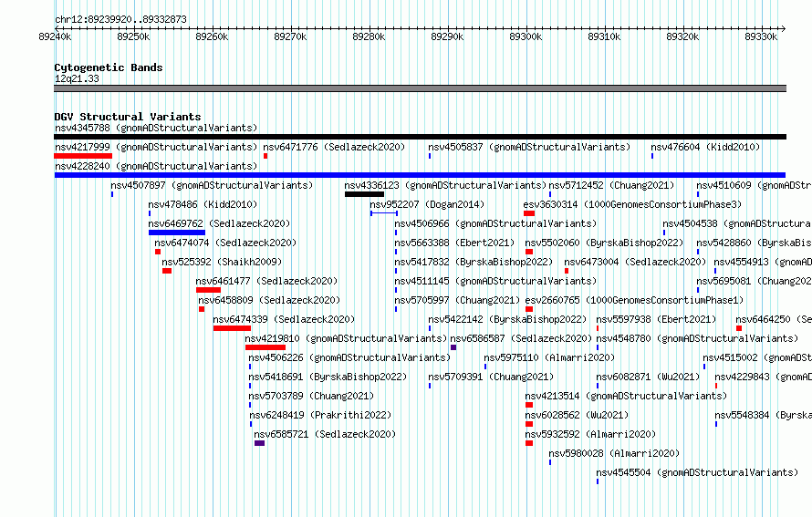
Task: Open nsv4506226 gnomAD label
Action: [x=349, y=357]
